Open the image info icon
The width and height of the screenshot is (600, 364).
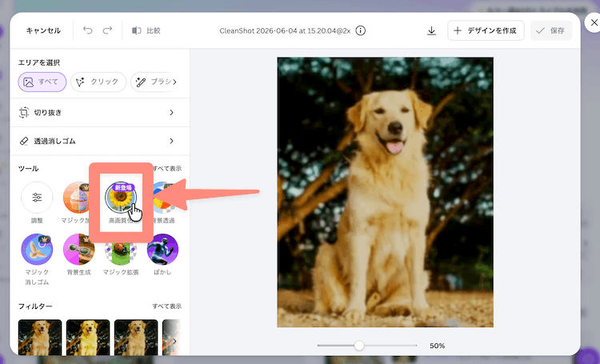click(361, 30)
